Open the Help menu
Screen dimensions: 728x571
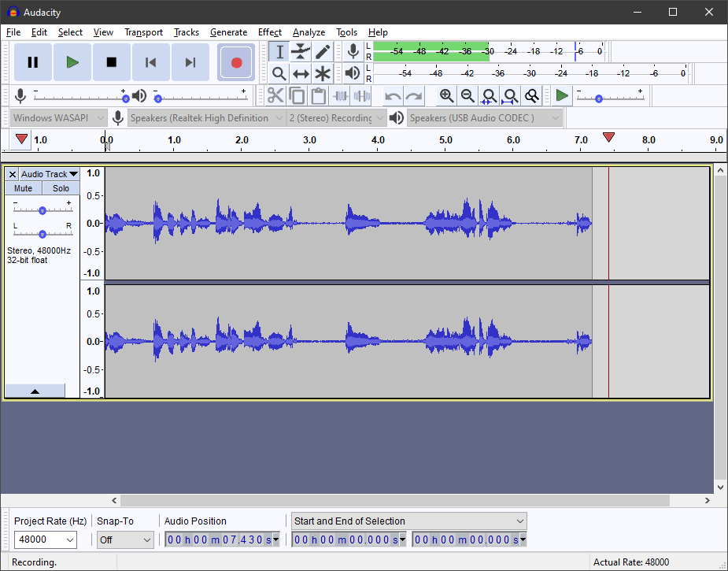[378, 32]
